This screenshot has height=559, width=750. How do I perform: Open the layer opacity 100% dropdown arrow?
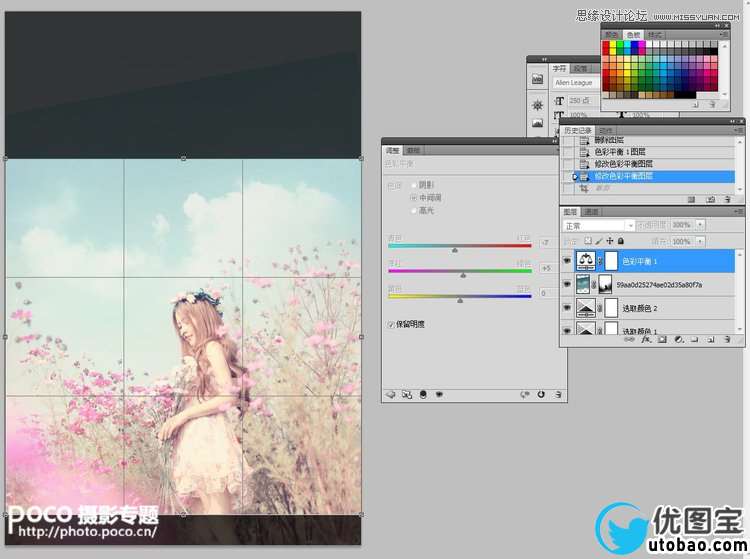click(x=700, y=224)
